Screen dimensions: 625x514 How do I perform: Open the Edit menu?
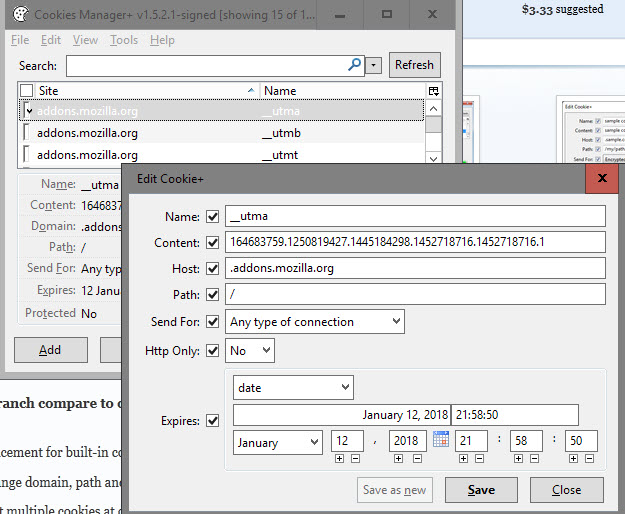point(51,40)
